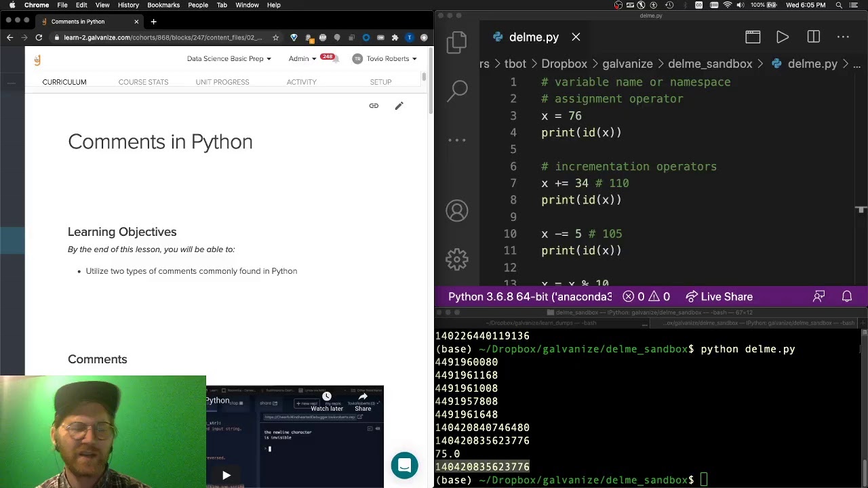Open Tovio Roberts user dropdown
This screenshot has height=488, width=868.
pyautogui.click(x=384, y=58)
